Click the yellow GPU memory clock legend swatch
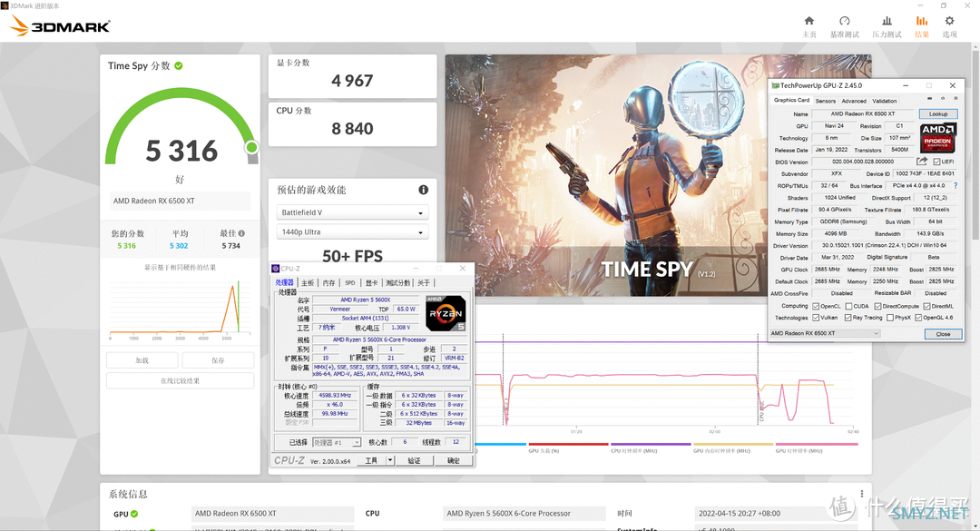 coord(733,444)
